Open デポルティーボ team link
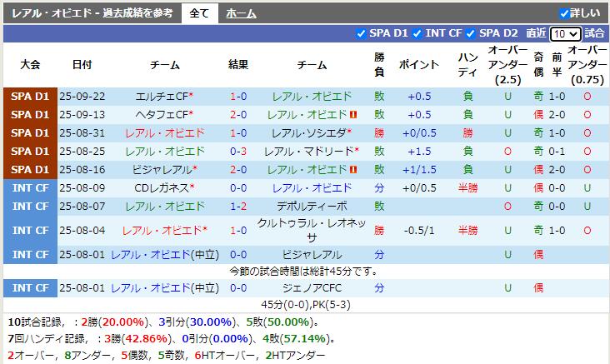This screenshot has width=610, height=364. [x=312, y=206]
